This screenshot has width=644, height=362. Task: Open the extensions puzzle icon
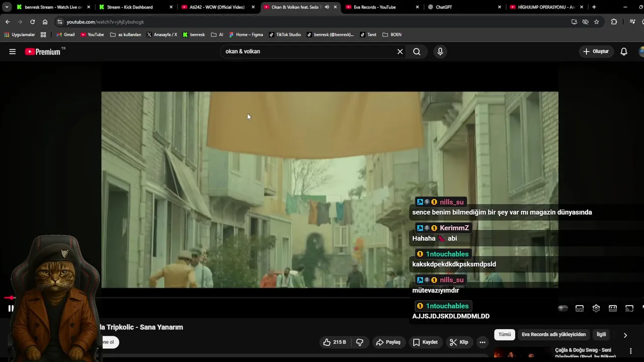(x=614, y=22)
